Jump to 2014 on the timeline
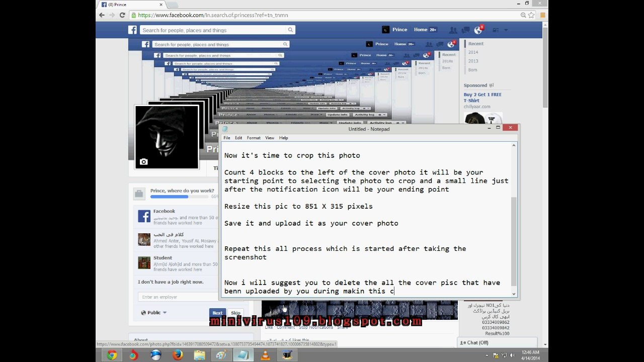 473,52
